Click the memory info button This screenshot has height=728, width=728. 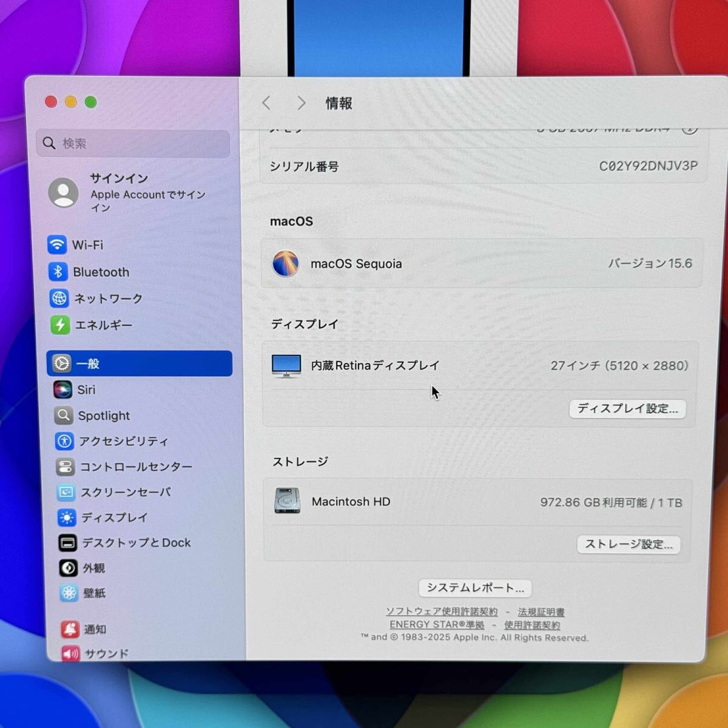690,129
